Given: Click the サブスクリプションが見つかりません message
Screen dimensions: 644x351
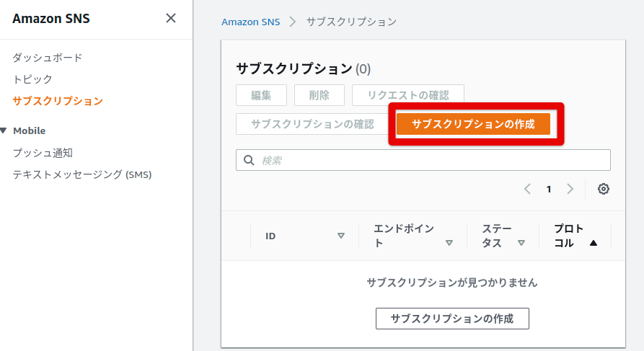Looking at the screenshot, I should 451,283.
